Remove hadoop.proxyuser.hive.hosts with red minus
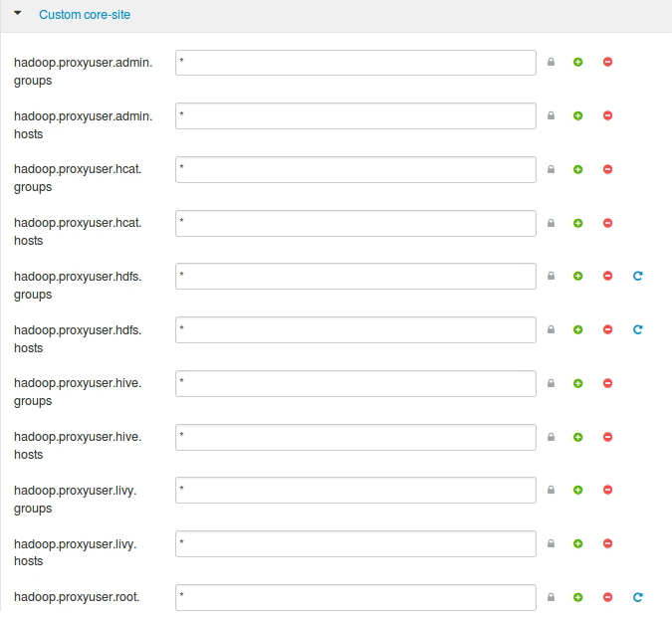 [607, 437]
